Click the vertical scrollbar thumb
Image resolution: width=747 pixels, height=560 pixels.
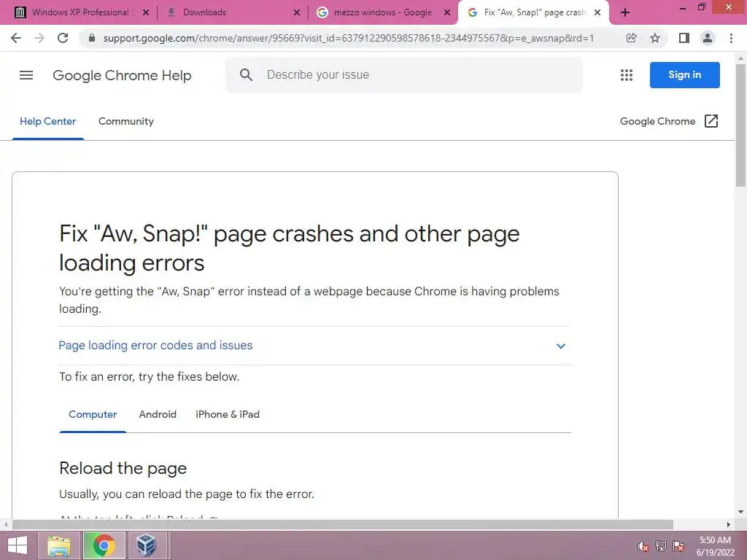[740, 125]
